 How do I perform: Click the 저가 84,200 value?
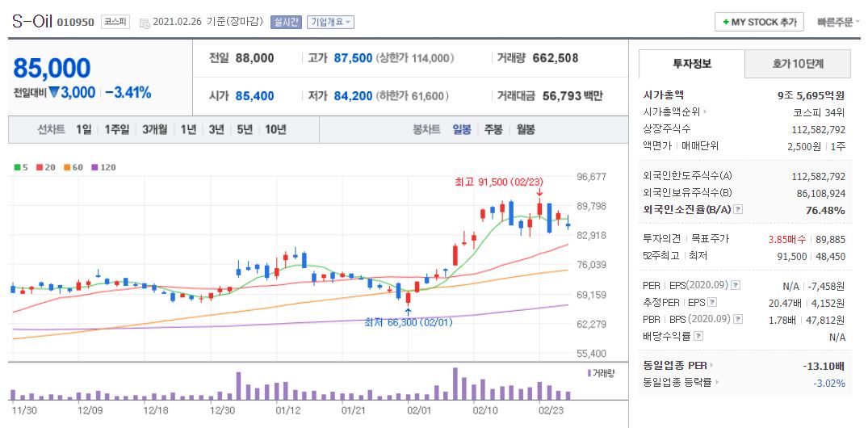pos(353,96)
